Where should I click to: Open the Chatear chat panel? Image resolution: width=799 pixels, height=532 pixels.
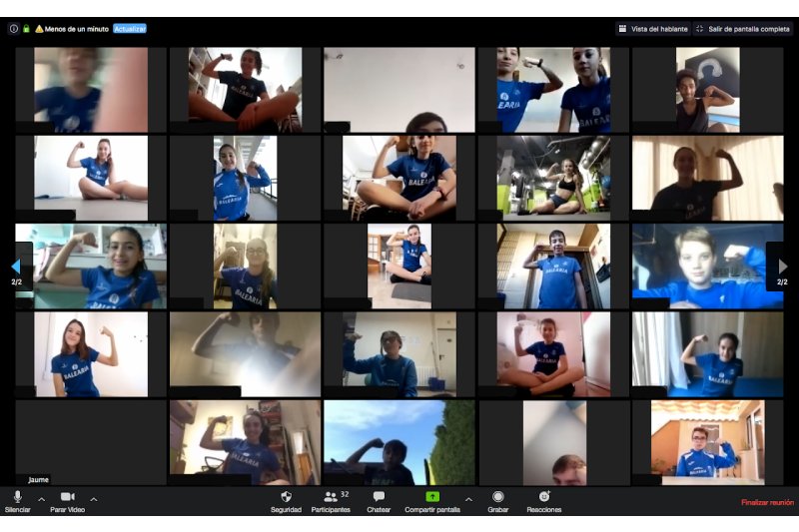tap(379, 497)
